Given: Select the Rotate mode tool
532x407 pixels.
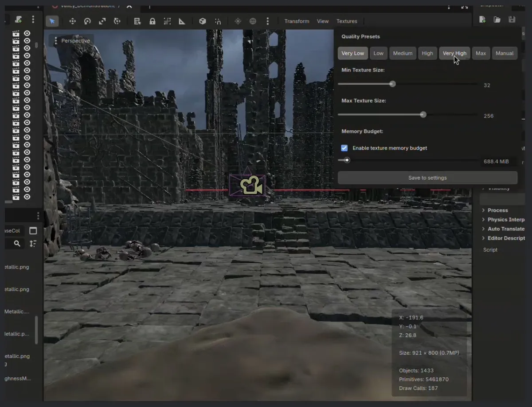Looking at the screenshot, I should click(87, 21).
